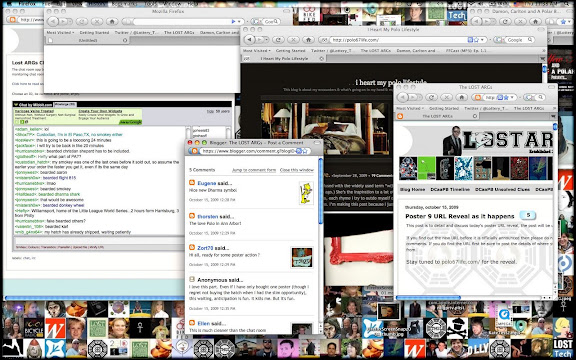Expand Most Visited in The LOST ARGs window
Viewport: 576px width, 360px height.
[x=410, y=108]
